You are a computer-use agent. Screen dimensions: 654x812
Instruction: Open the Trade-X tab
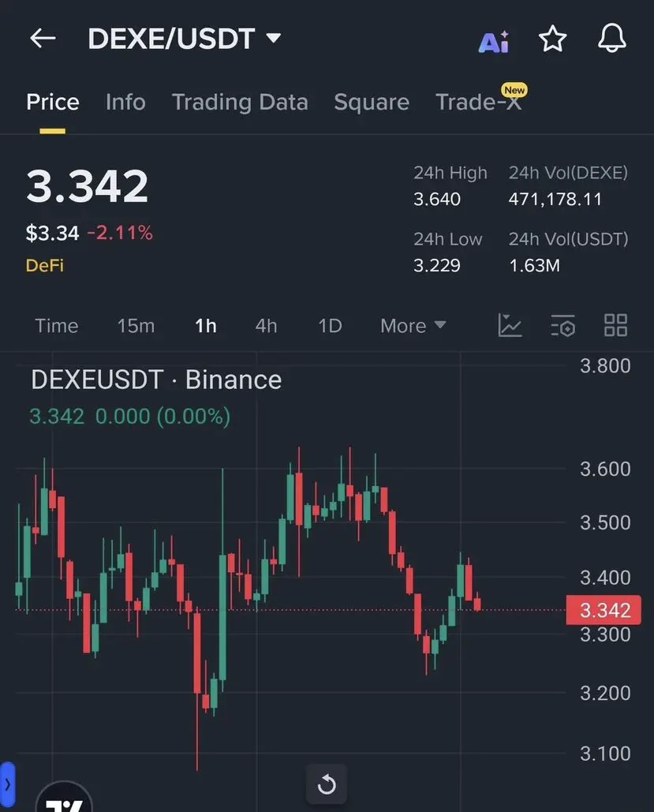coord(478,102)
